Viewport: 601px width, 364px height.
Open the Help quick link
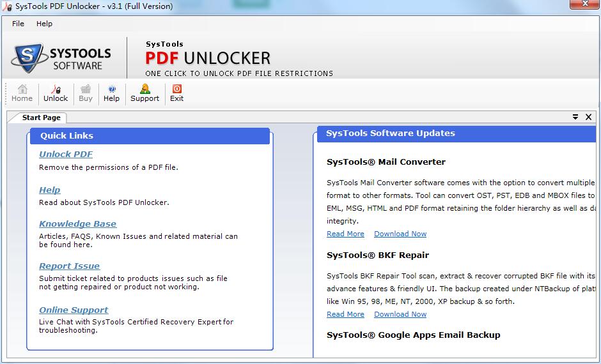point(49,190)
